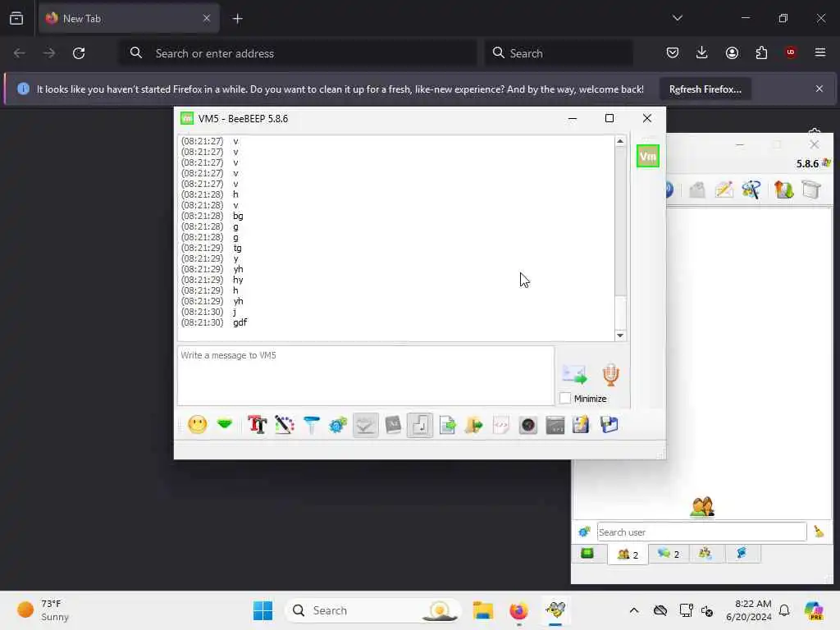Screen dimensions: 840x630
Task: Click the blue double-floppy save chat icon
Action: [x=609, y=426]
